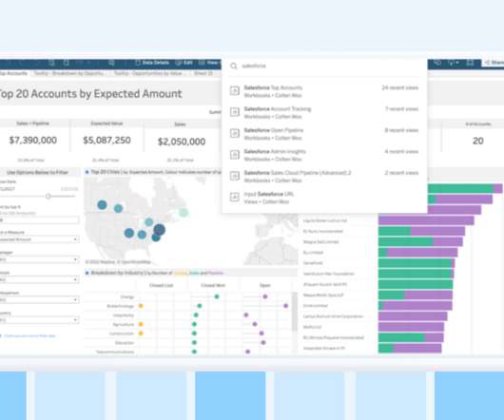The image size is (504, 420).
Task: Click the Top N text input field
Action: pos(39,220)
